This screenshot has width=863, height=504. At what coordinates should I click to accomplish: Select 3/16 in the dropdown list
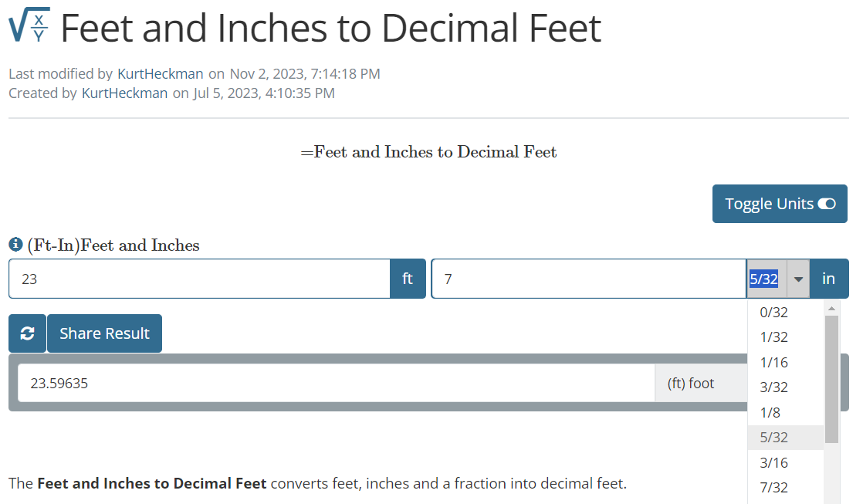coord(773,462)
